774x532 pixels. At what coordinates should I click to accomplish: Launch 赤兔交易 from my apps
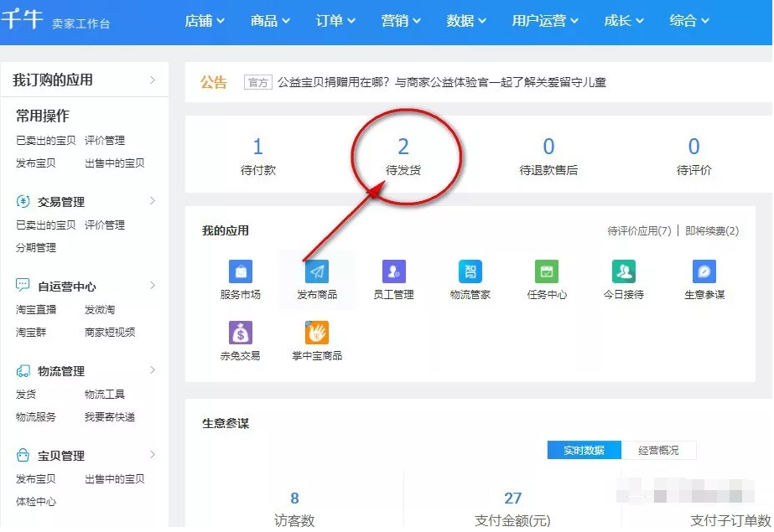[x=241, y=331]
